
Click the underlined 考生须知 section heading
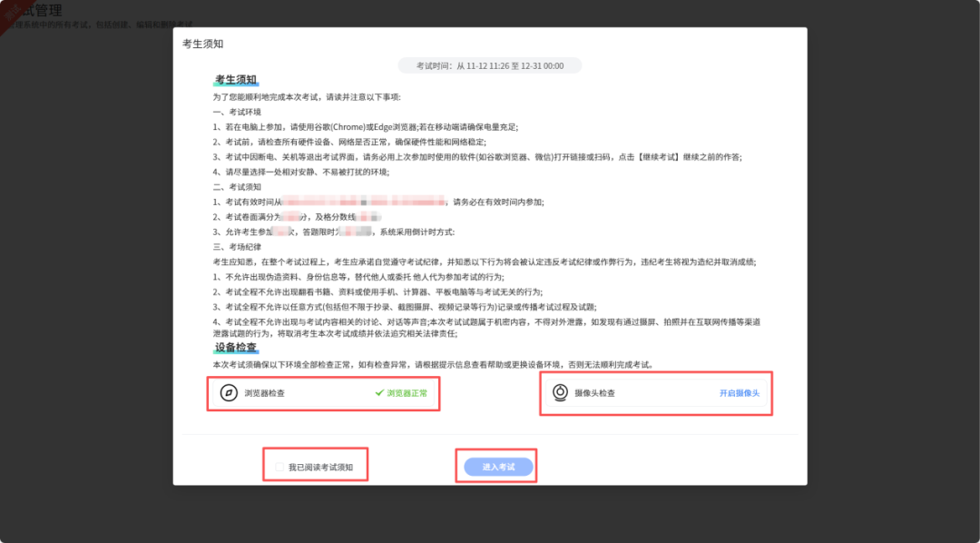(235, 80)
